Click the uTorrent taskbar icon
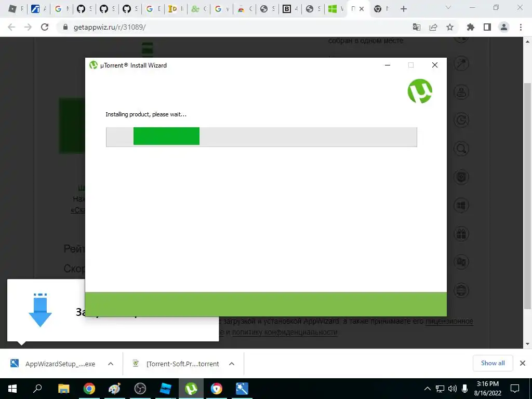 pyautogui.click(x=191, y=389)
